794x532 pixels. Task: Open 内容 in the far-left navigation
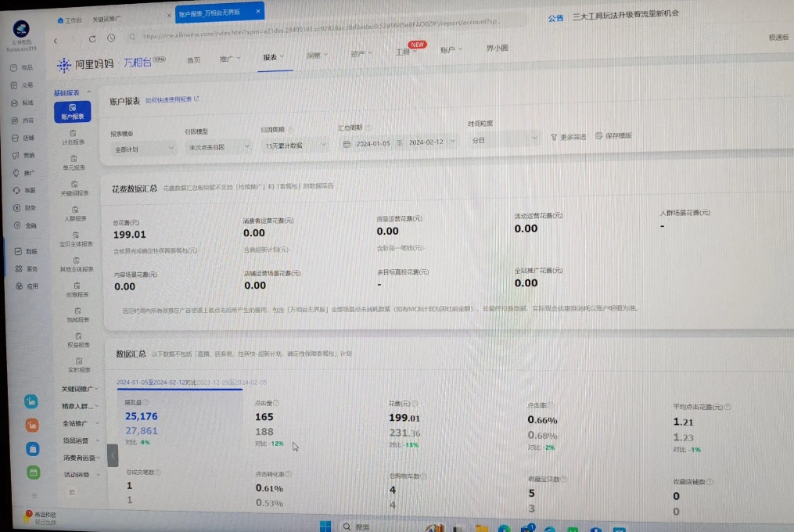[22, 120]
